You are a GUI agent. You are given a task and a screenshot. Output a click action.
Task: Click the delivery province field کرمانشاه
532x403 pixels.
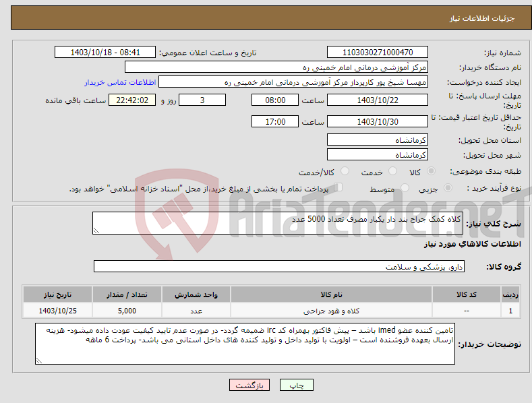[378, 139]
